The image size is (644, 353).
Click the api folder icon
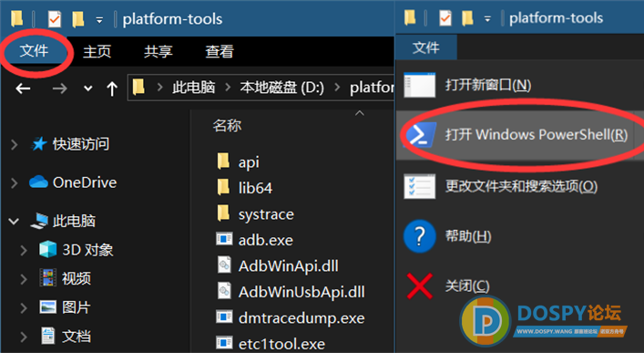[x=223, y=161]
